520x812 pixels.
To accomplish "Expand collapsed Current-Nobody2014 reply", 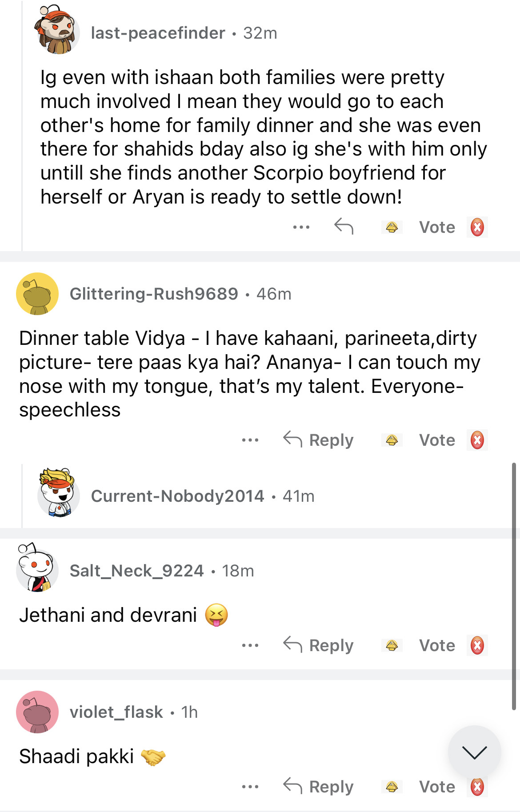I will click(x=177, y=496).
